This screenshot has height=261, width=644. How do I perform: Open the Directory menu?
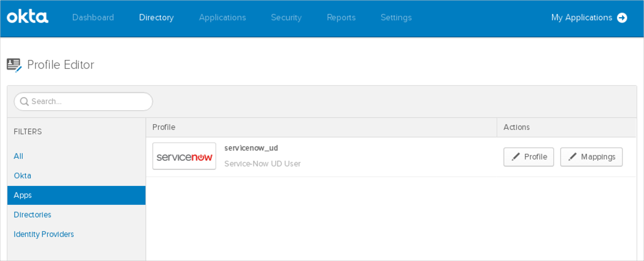[156, 18]
